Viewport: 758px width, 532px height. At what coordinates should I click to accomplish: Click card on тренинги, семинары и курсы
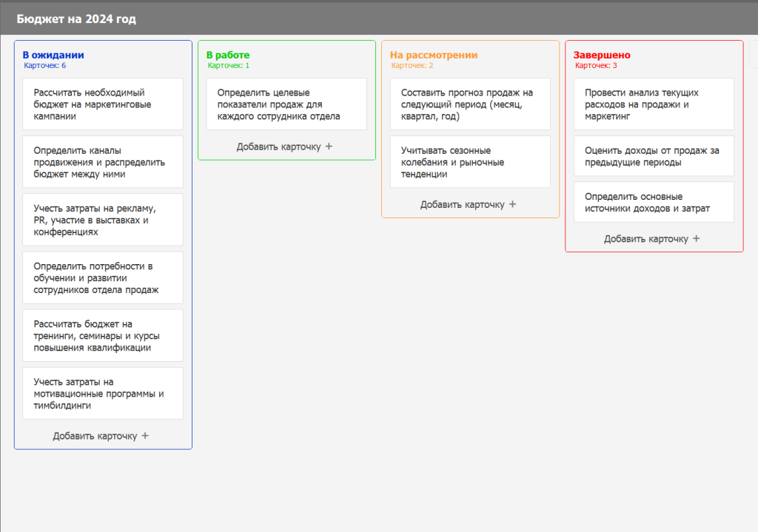tap(103, 335)
